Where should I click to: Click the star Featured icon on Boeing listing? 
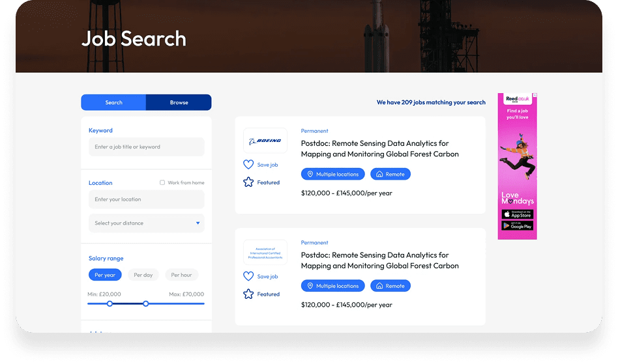coord(248,182)
